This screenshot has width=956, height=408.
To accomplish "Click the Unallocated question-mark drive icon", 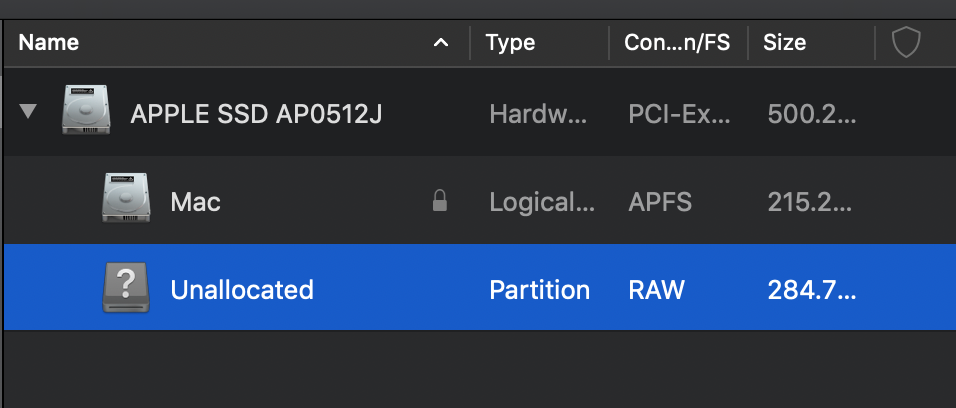I will click(126, 290).
